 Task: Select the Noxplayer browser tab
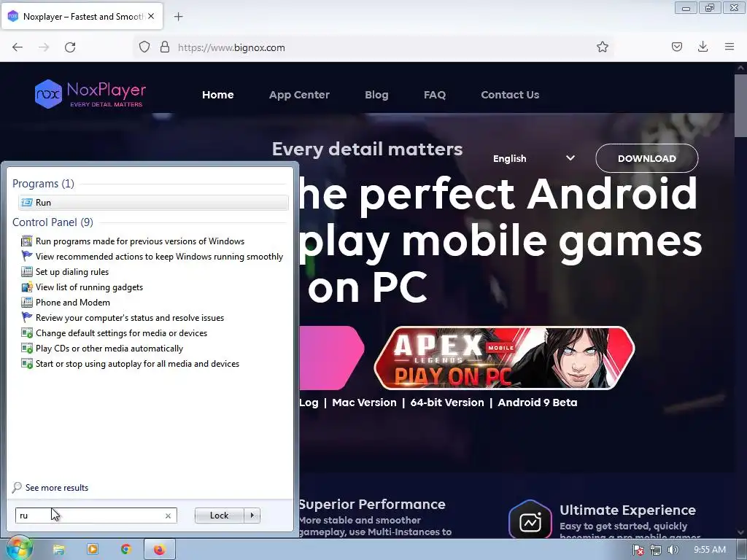point(82,16)
